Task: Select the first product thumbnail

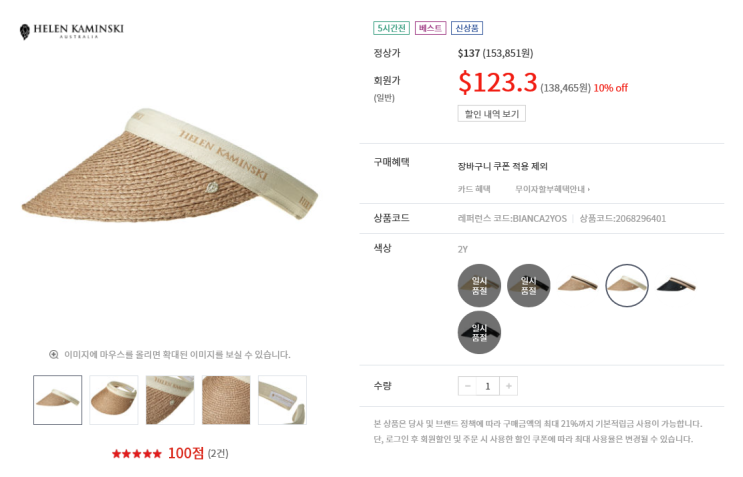Action: (58, 400)
